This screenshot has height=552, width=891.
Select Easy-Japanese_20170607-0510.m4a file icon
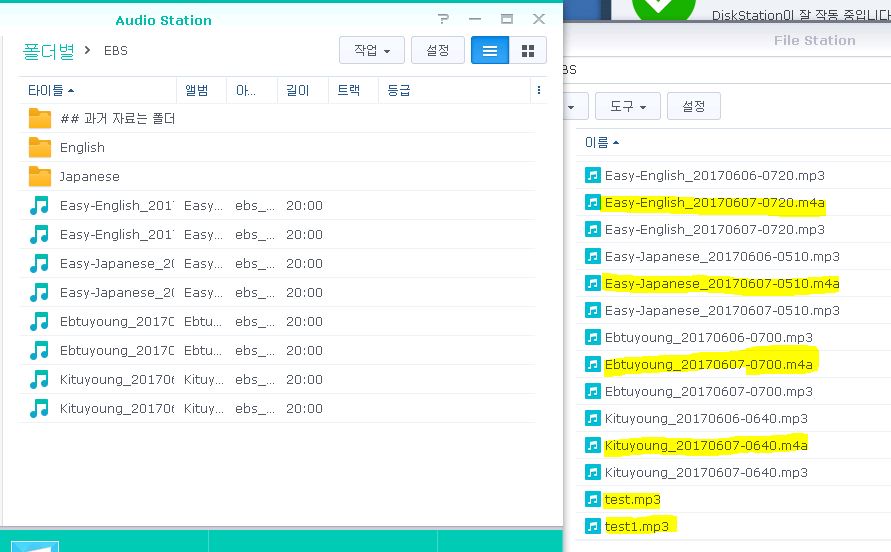pos(593,283)
